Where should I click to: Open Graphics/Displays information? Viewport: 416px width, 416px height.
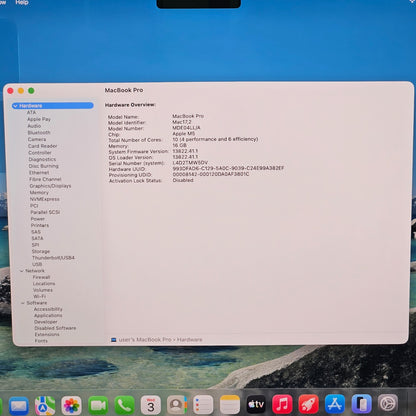point(50,186)
